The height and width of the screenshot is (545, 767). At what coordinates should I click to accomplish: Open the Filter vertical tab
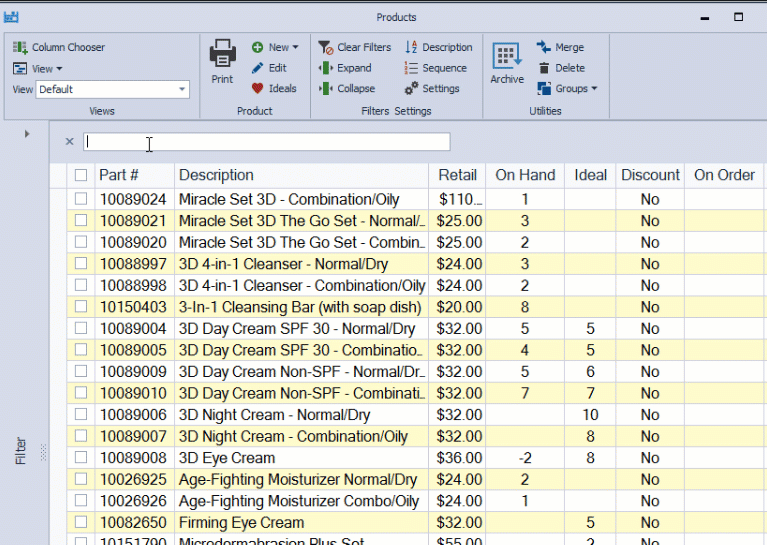point(21,451)
